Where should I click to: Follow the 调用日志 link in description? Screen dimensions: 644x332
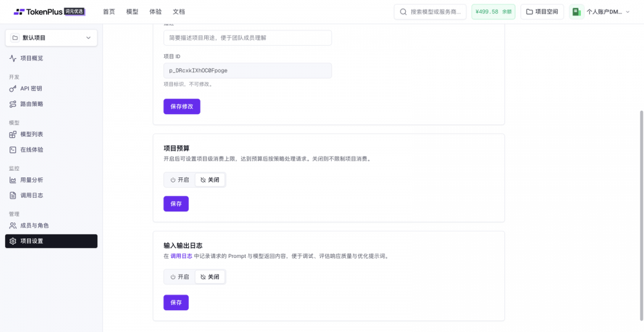coord(181,256)
